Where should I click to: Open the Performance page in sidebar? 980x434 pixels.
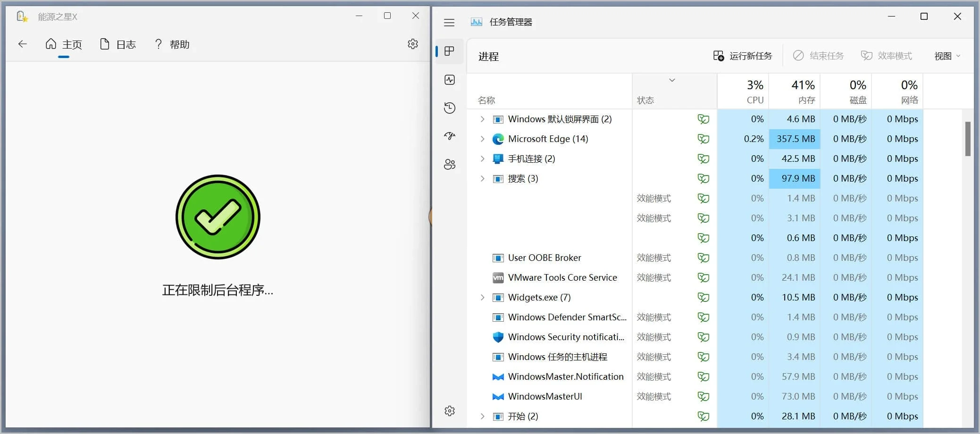coord(450,80)
